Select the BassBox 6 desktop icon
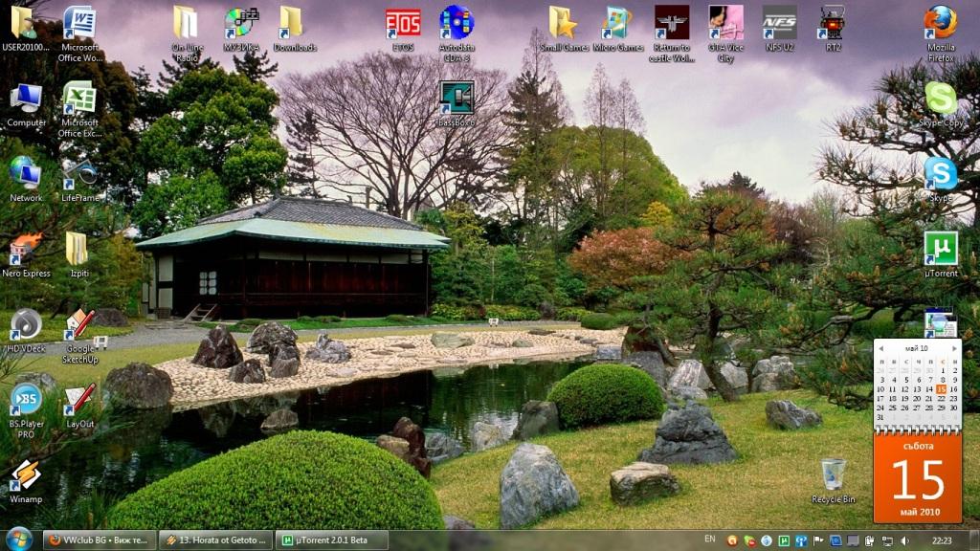The width and height of the screenshot is (980, 551). [x=457, y=98]
